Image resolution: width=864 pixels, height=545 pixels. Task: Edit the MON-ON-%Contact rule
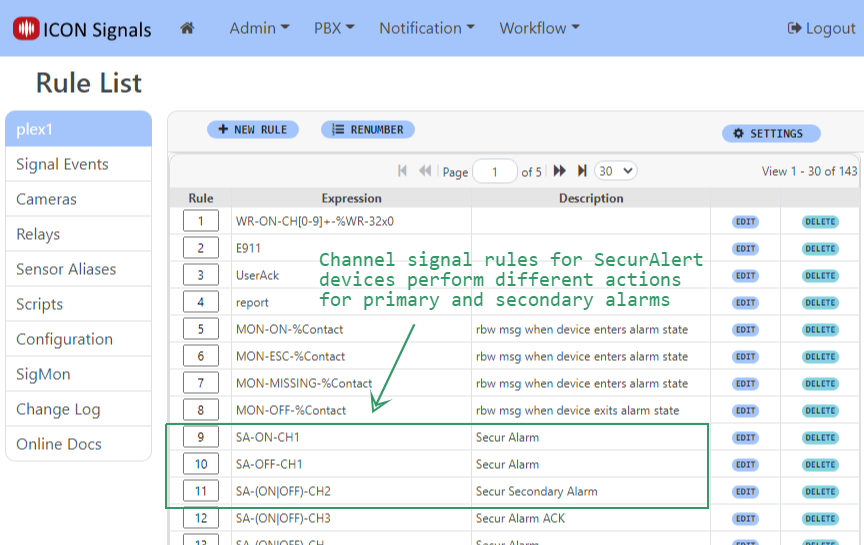745,330
